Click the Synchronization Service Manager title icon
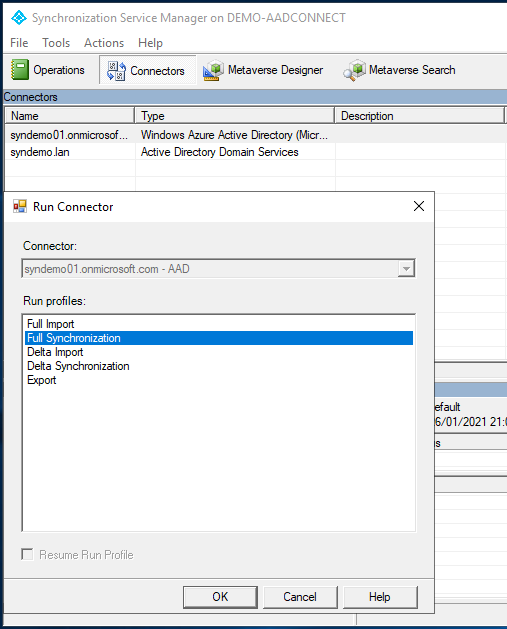The width and height of the screenshot is (507, 629). [19, 18]
